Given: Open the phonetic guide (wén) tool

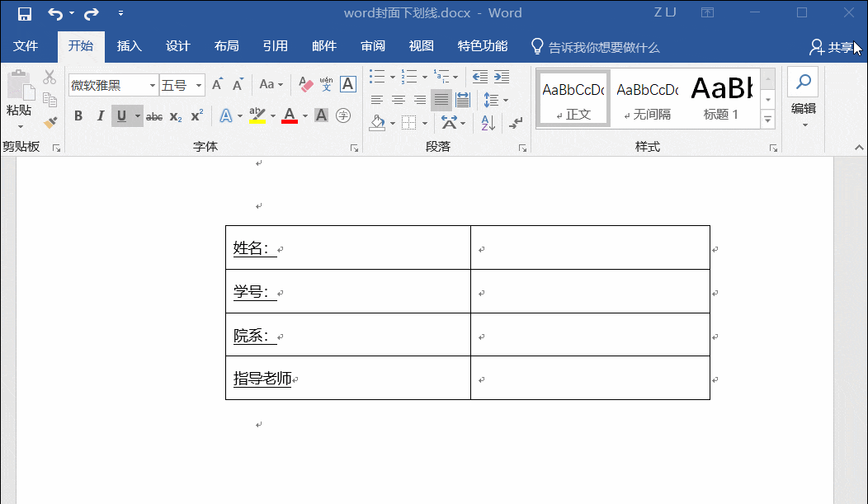Looking at the screenshot, I should pyautogui.click(x=327, y=85).
